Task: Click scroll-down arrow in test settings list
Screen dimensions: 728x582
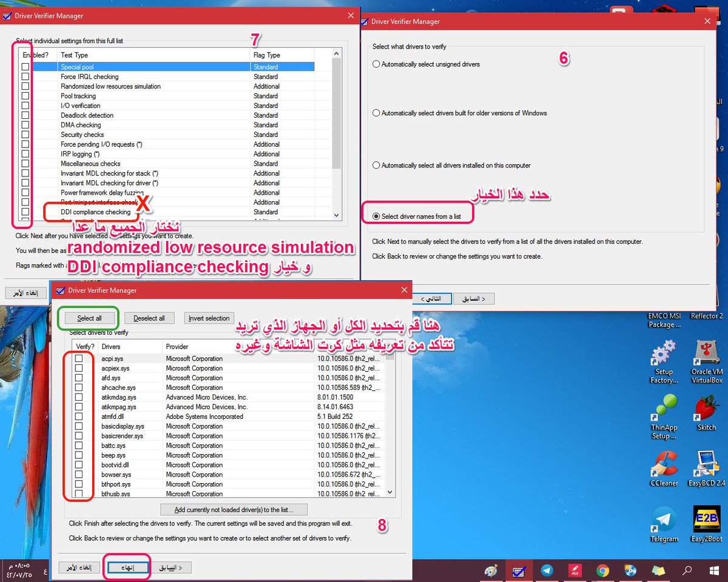Action: 337,215
